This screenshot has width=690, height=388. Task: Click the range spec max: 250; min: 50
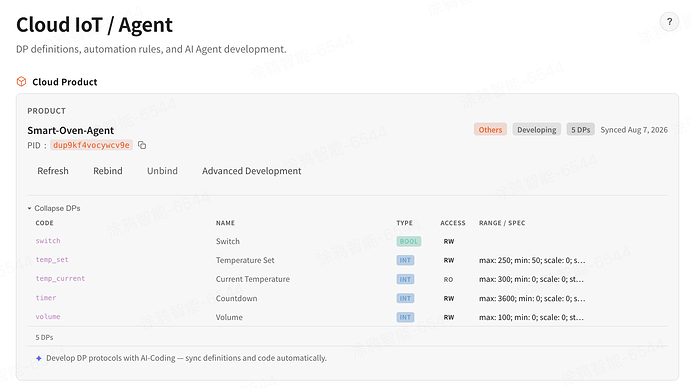coord(532,260)
